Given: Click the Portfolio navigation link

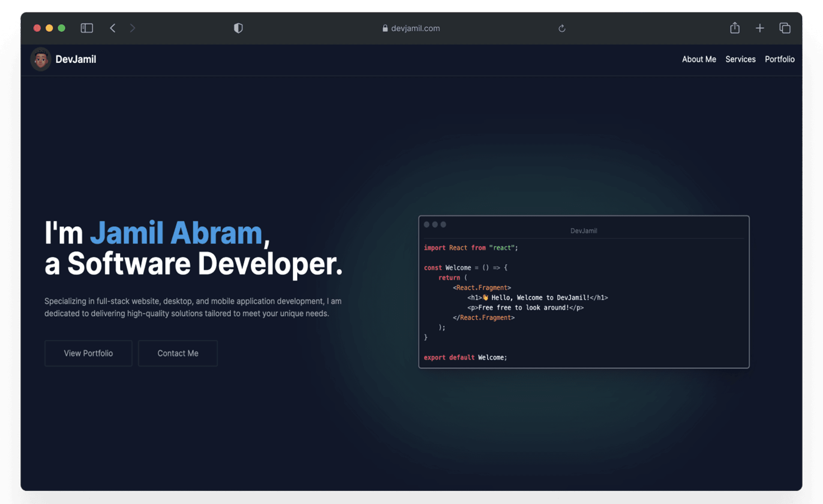Looking at the screenshot, I should (780, 58).
